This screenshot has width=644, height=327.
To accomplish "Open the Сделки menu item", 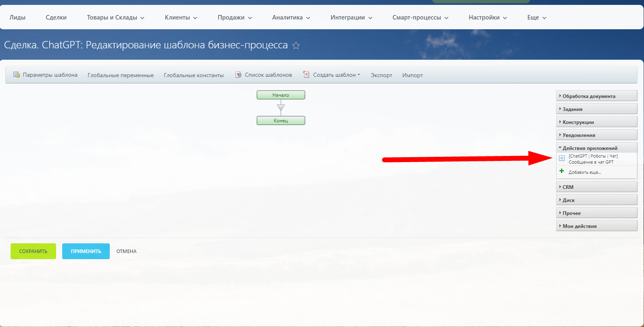I will (x=56, y=17).
